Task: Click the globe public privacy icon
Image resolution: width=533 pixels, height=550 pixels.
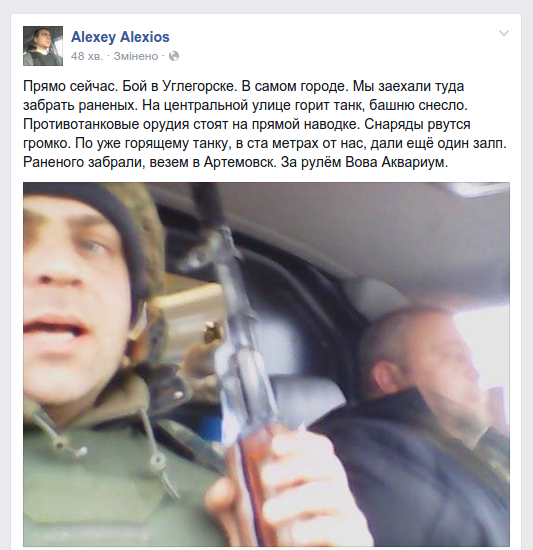Action: click(174, 56)
